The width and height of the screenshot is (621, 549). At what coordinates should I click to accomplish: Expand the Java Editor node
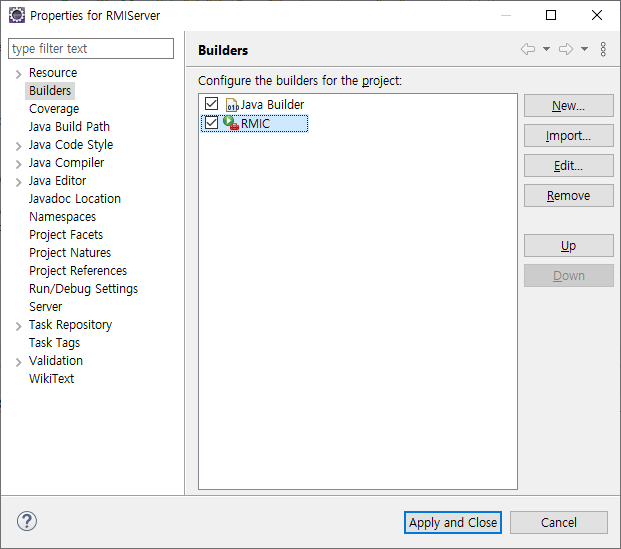(18, 182)
